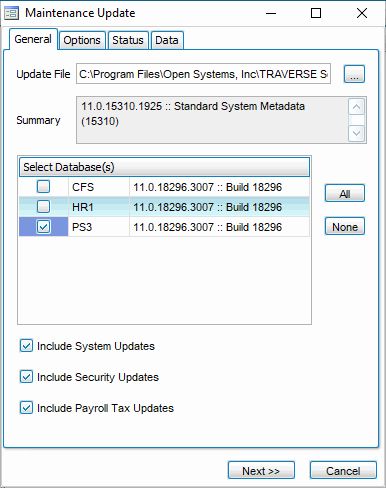Select the HR1 database name cell
Screen dimensions: 386x488
click(x=99, y=207)
